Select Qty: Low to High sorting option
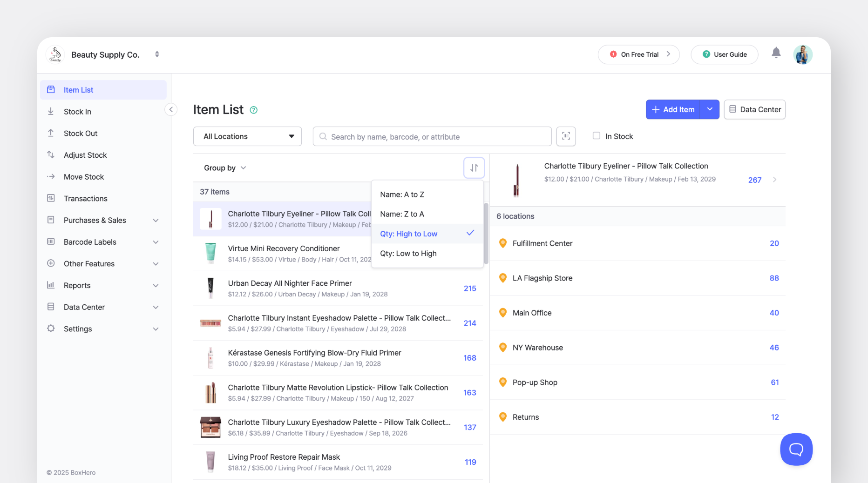Image resolution: width=868 pixels, height=483 pixels. [408, 253]
